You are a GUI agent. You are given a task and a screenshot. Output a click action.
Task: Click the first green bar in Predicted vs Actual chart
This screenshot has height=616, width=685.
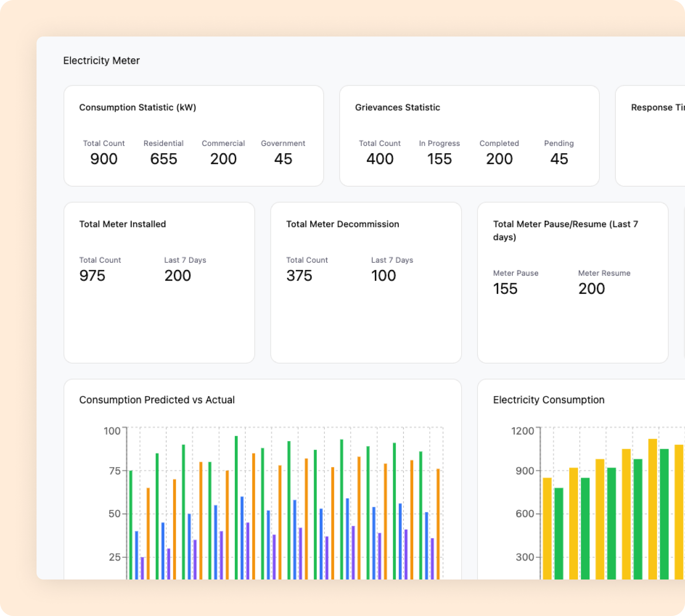131,525
